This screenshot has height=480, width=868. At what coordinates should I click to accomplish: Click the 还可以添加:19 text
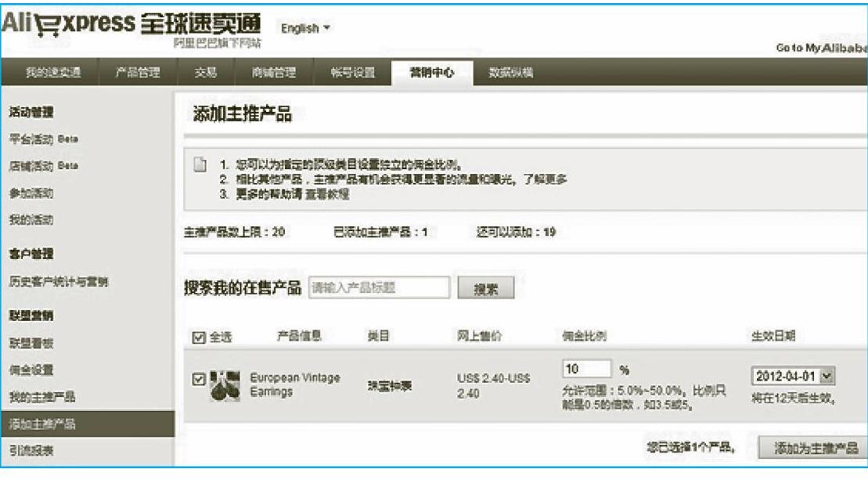pyautogui.click(x=516, y=232)
